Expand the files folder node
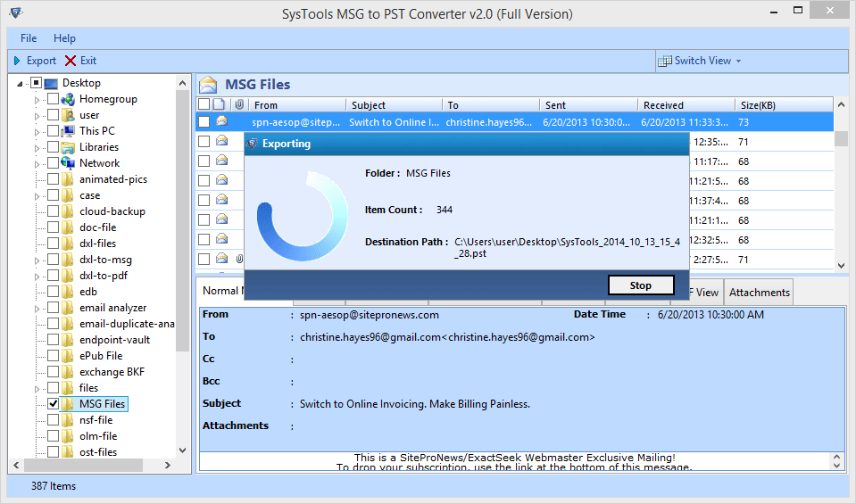Viewport: 856px width, 504px height. click(x=37, y=388)
